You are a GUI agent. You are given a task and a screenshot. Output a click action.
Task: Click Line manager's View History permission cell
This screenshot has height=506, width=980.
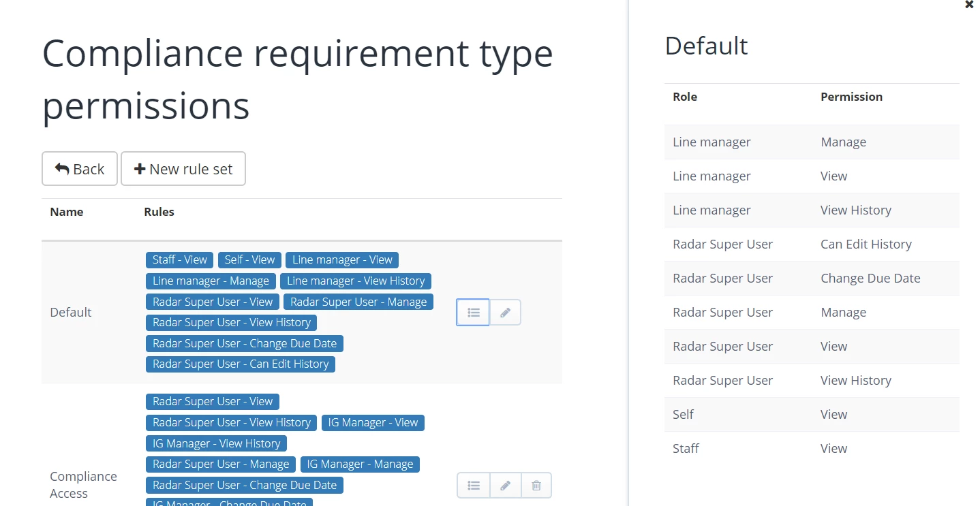tap(856, 210)
